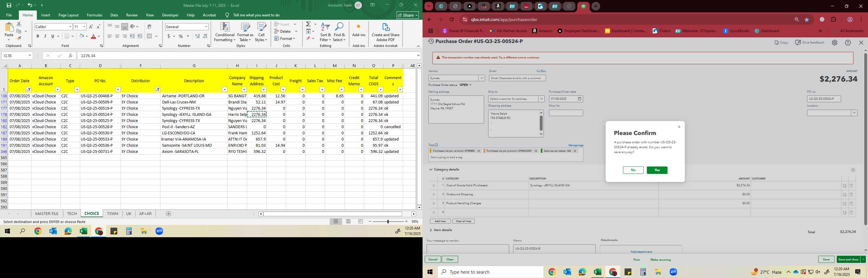Image resolution: width=868 pixels, height=278 pixels.
Task: Open the Order Date column filter
Action: coord(29,90)
